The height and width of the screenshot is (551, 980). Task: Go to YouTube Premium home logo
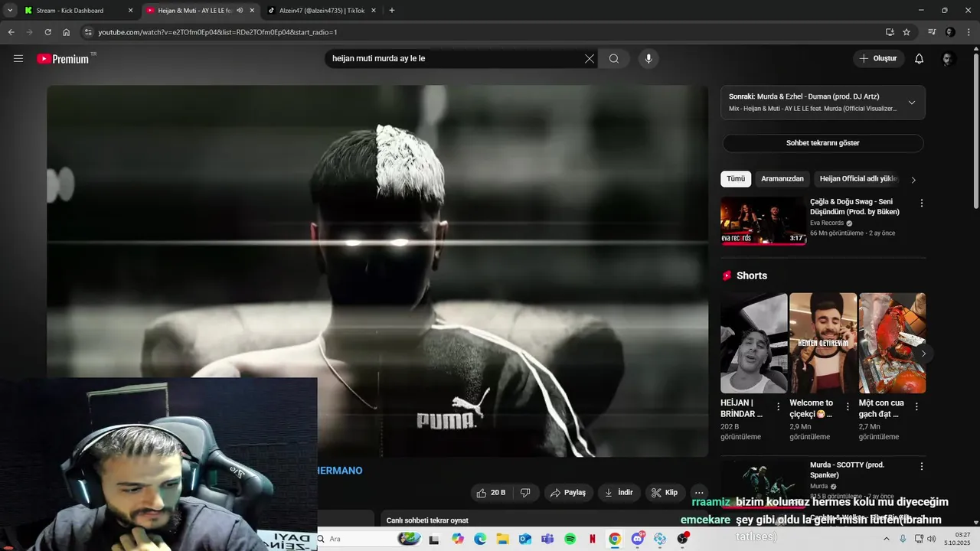[x=63, y=59]
